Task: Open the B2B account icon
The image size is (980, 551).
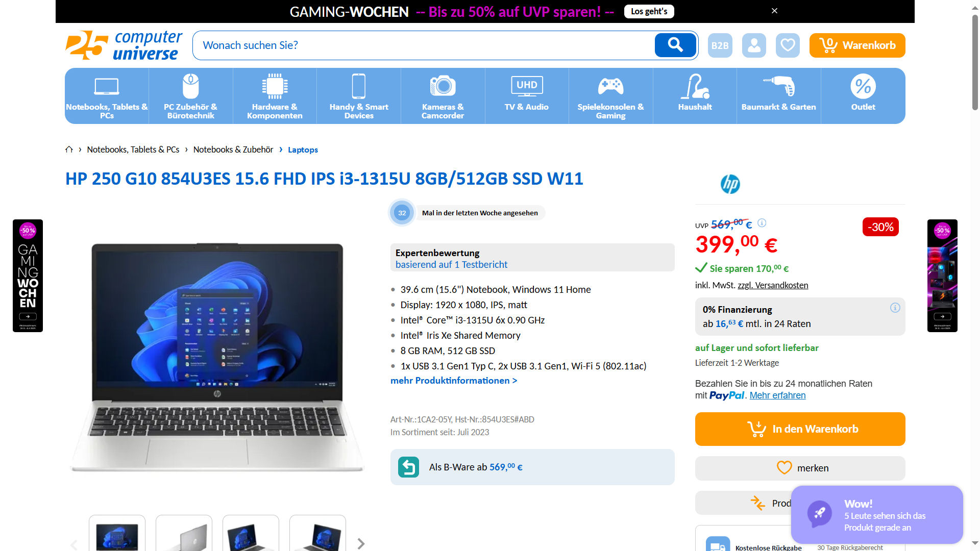Action: coord(720,45)
